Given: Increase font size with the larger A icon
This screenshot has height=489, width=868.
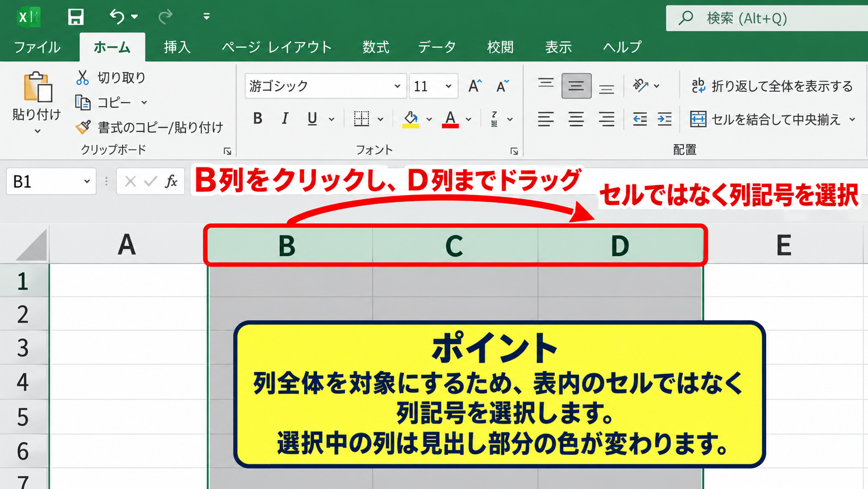Looking at the screenshot, I should [474, 86].
